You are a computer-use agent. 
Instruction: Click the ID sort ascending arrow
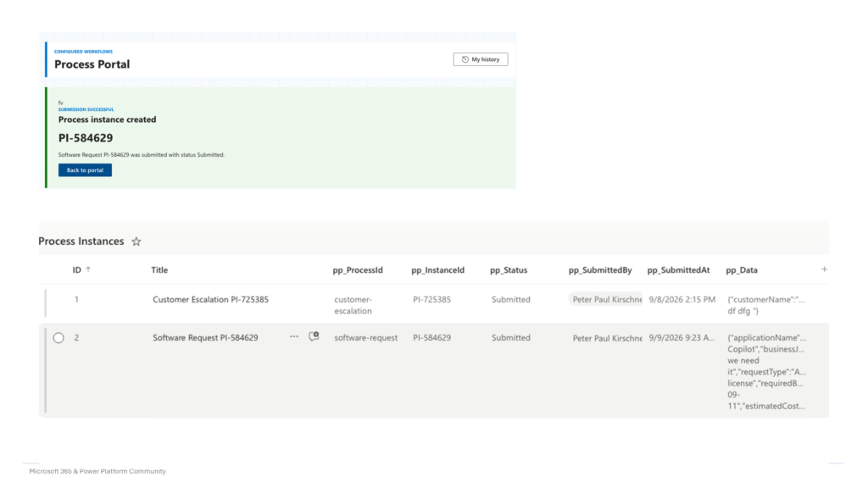[x=88, y=269]
